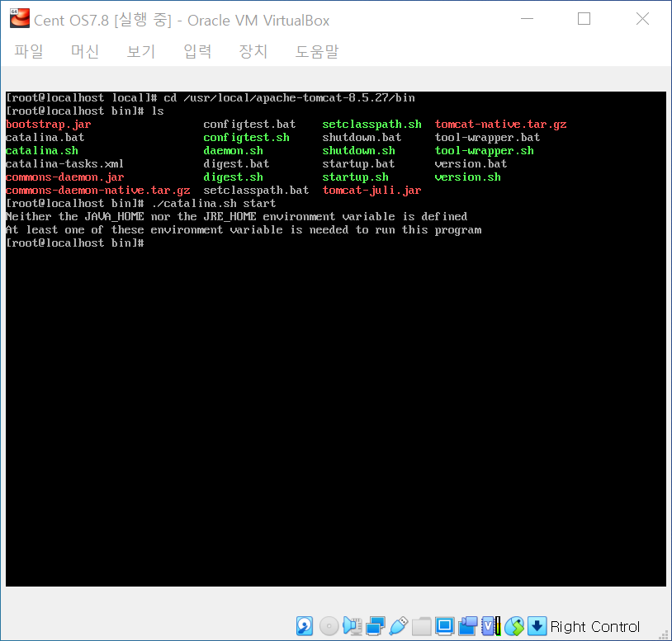Click the final empty shell prompt line

(75, 243)
